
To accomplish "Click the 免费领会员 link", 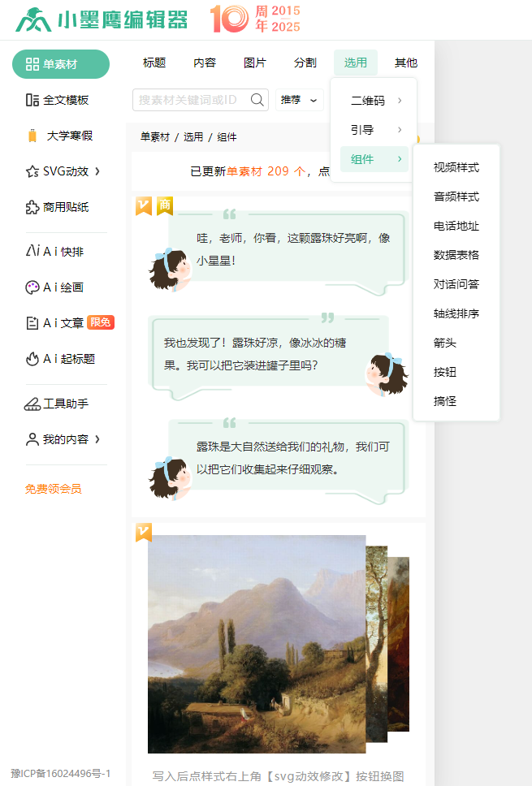I will [x=54, y=489].
